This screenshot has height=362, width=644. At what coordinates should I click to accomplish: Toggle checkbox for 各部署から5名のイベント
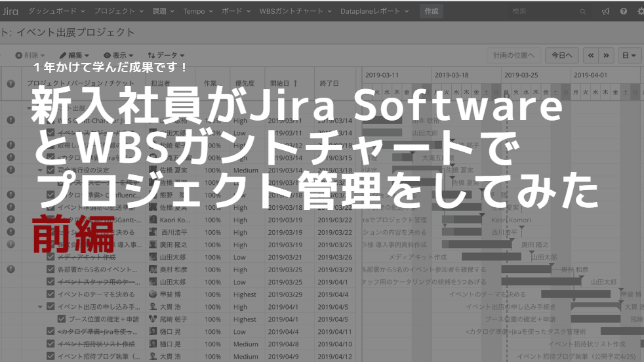click(x=50, y=269)
